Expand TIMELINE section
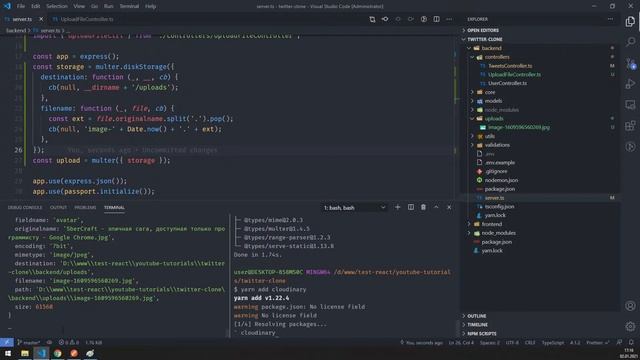 (x=477, y=325)
